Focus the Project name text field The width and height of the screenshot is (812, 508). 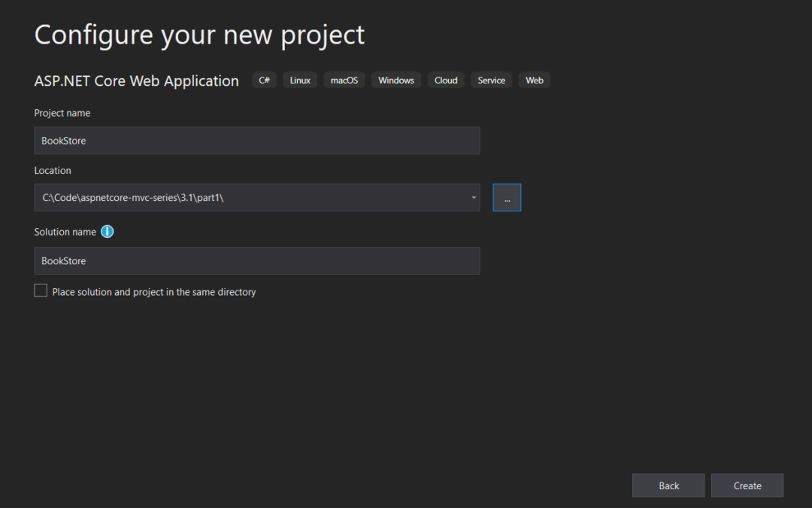(256, 141)
